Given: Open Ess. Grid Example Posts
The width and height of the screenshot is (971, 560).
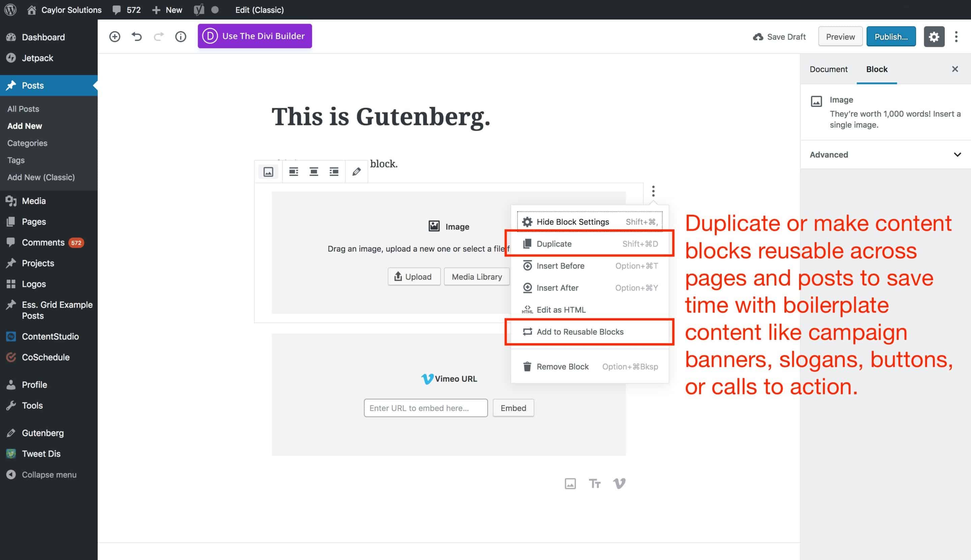Looking at the screenshot, I should [49, 310].
